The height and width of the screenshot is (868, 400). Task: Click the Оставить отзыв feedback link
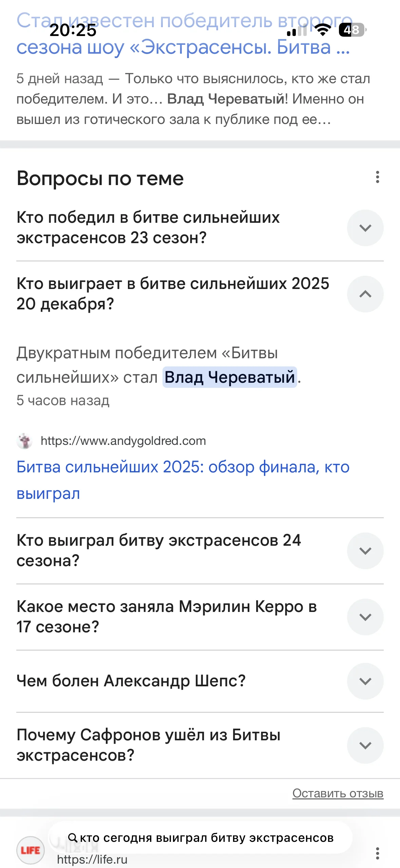click(x=338, y=793)
